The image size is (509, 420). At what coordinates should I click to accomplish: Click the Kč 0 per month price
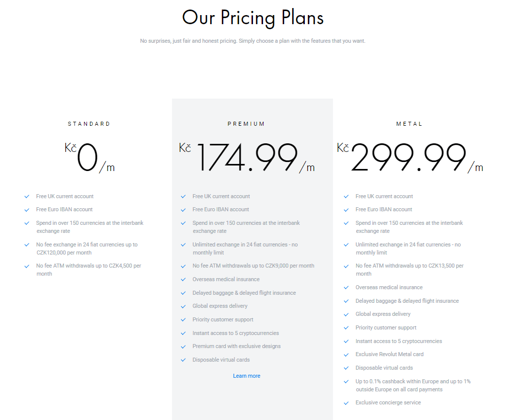[90, 157]
